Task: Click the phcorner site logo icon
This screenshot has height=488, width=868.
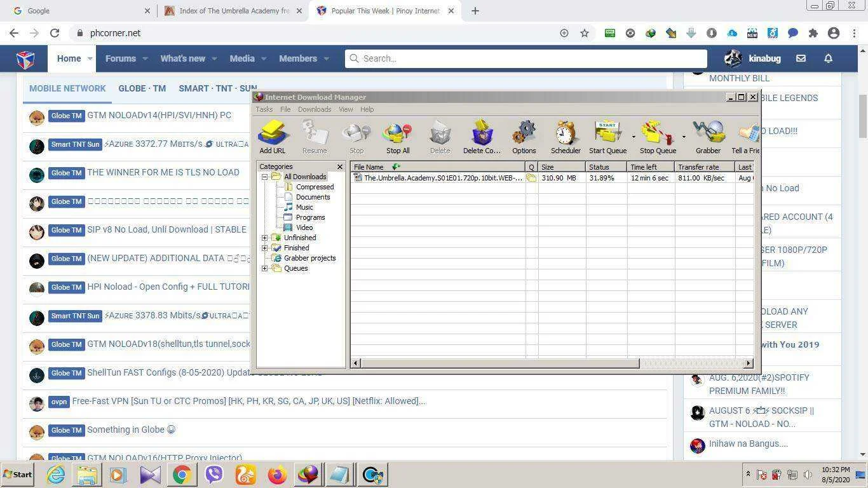Action: coord(25,59)
